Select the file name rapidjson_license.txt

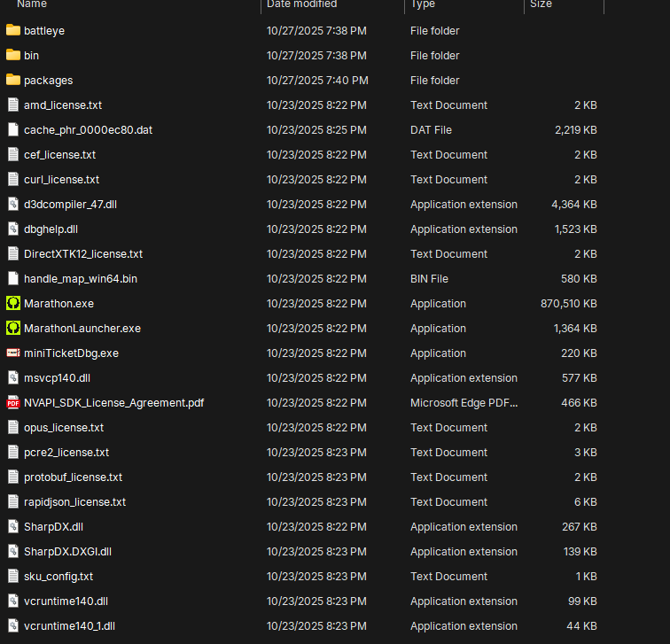[x=74, y=501]
